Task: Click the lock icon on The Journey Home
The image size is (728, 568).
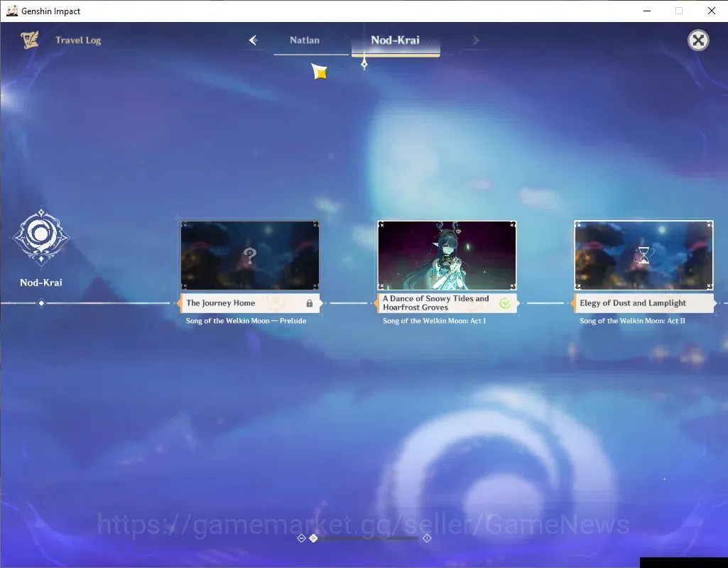Action: (309, 303)
